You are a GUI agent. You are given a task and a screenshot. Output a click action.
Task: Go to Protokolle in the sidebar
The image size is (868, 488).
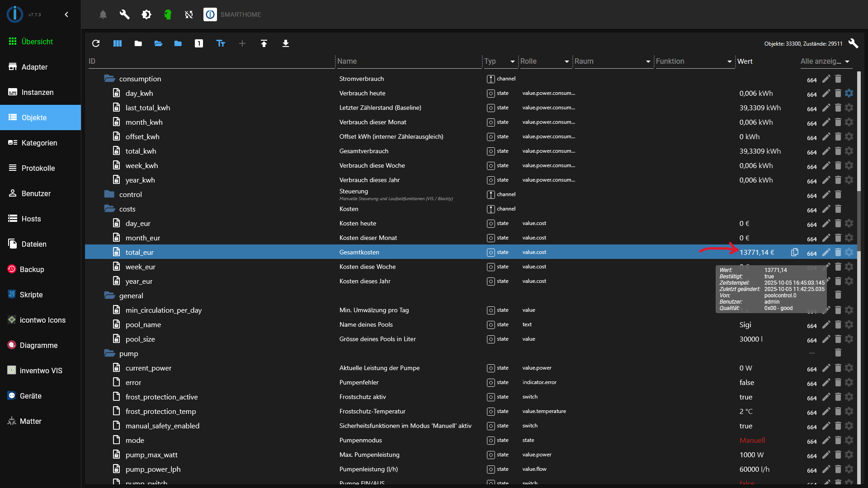tap(38, 168)
